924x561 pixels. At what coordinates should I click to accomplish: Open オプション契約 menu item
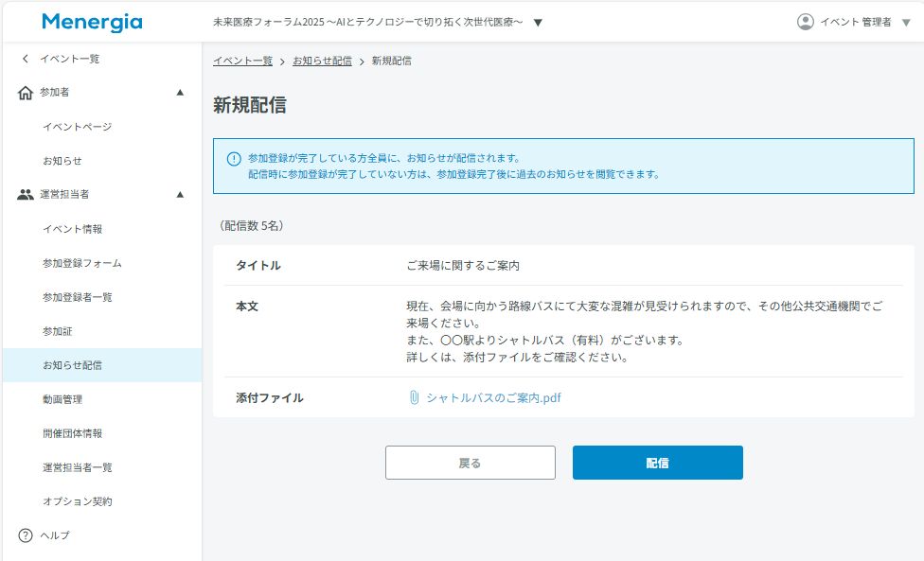coord(78,501)
